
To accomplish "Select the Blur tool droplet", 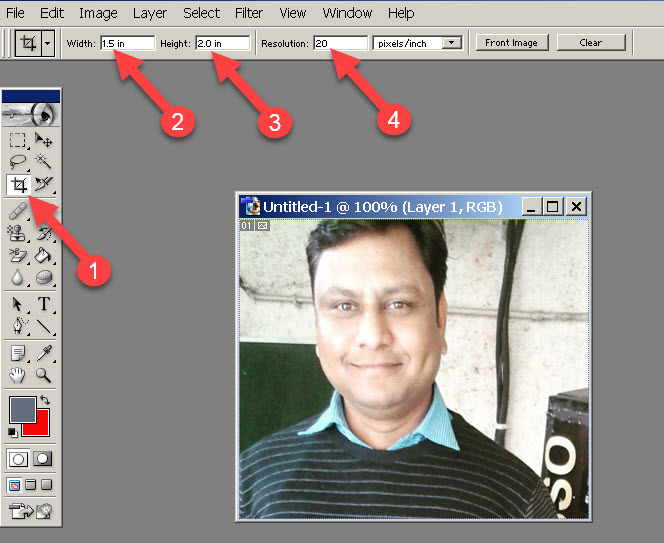I will tap(18, 277).
